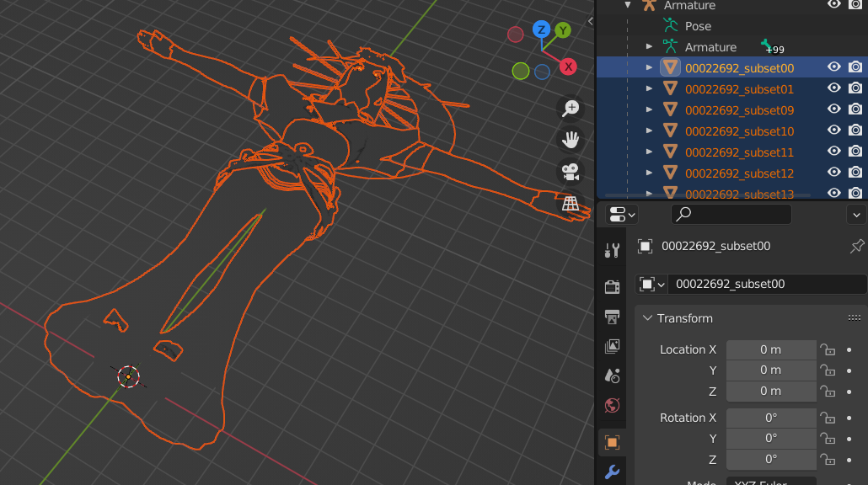Lock the Location X value

(828, 349)
